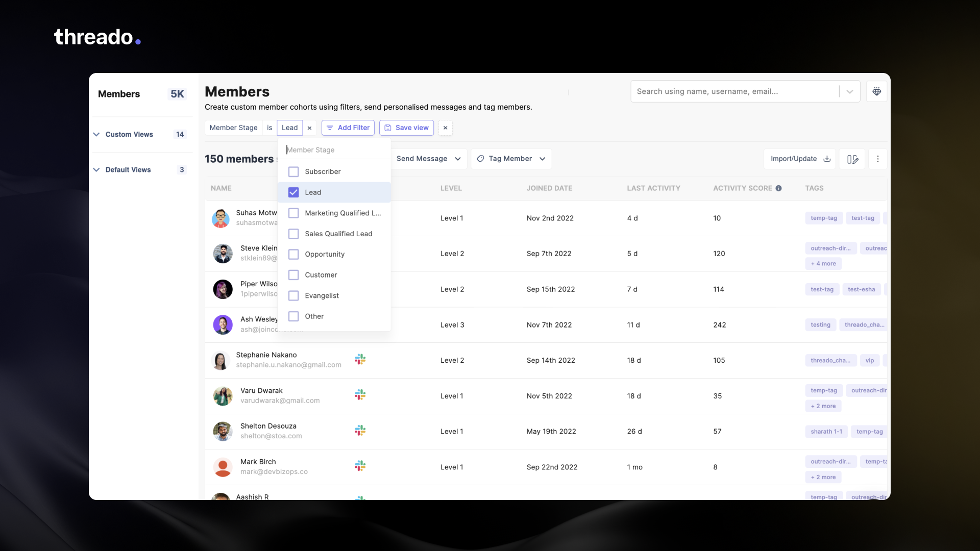Open the Tag Member dropdown
Image resolution: width=980 pixels, height=551 pixels.
[x=510, y=159]
